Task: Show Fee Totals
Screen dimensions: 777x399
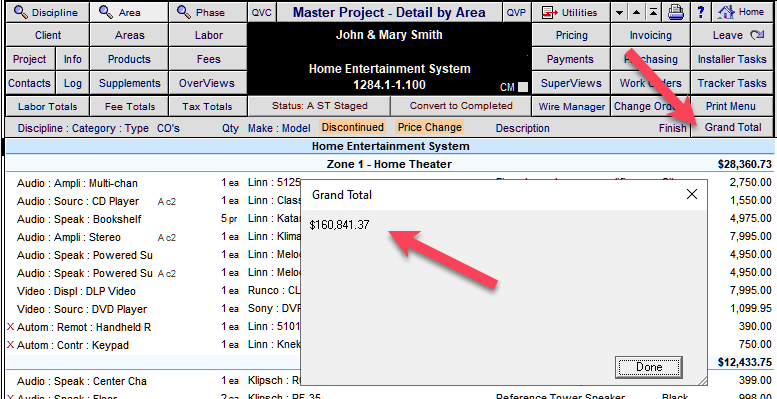Action: pos(129,106)
